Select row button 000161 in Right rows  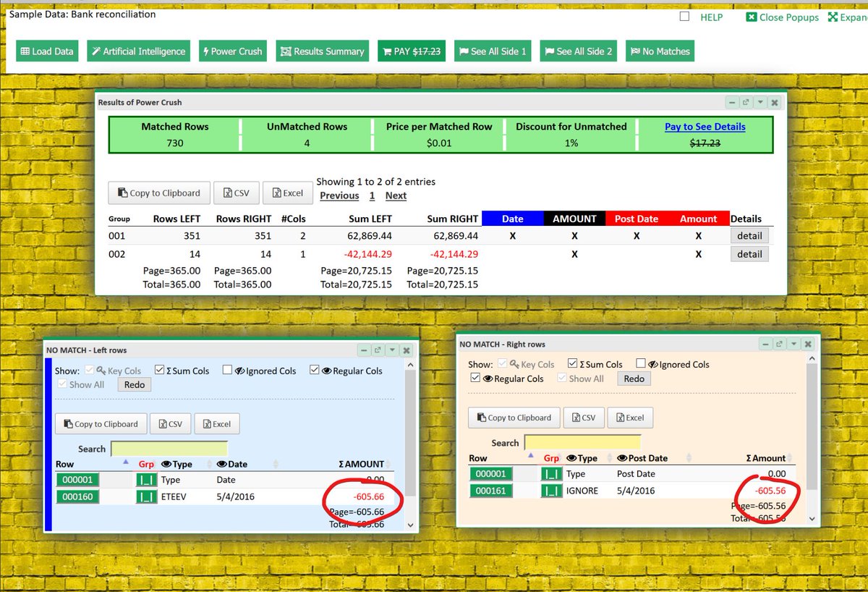coord(490,491)
